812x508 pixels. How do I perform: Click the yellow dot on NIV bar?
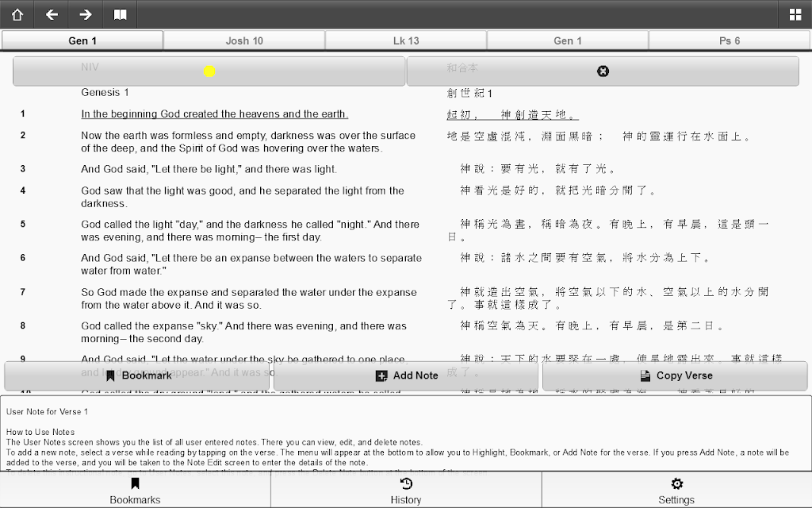[209, 71]
